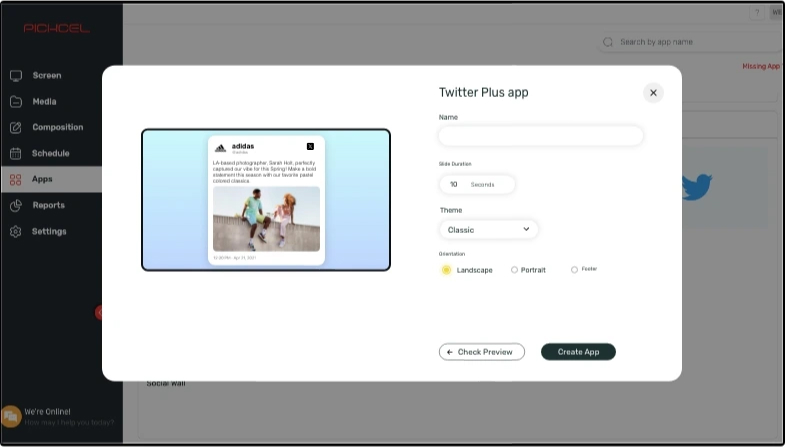Click the Settings gear icon
Viewport: 785px width, 447px height.
click(x=16, y=231)
